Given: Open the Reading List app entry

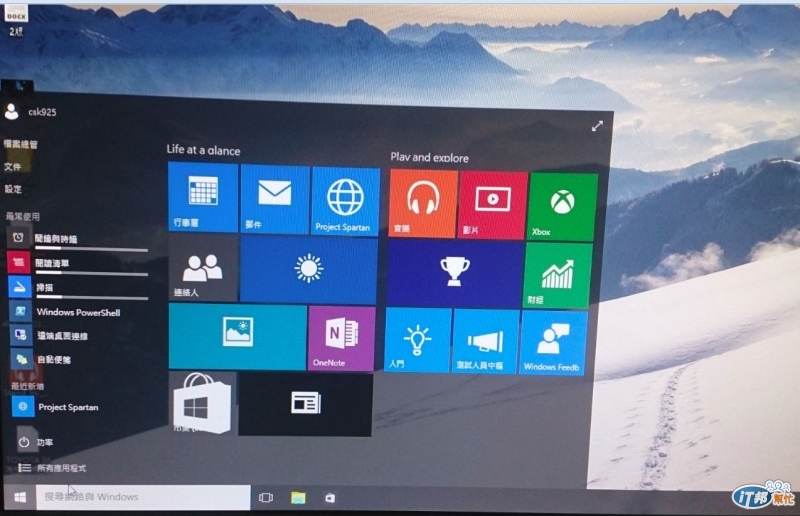Looking at the screenshot, I should pyautogui.click(x=78, y=263).
